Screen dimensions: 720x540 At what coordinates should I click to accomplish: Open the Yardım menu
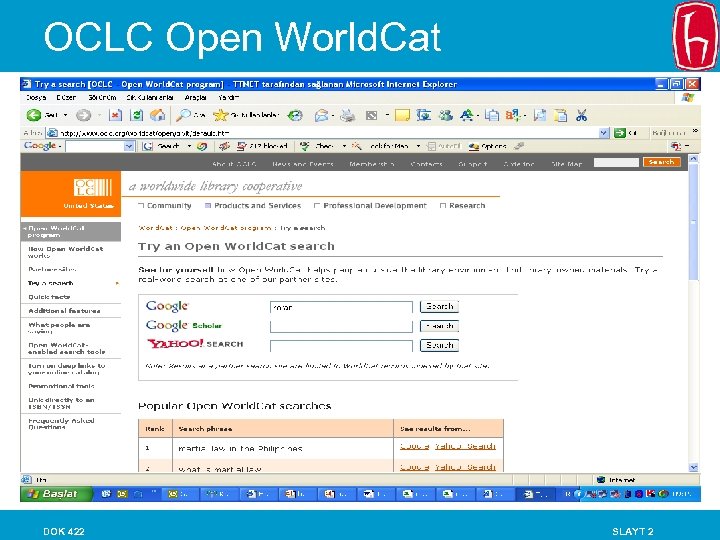pos(229,97)
